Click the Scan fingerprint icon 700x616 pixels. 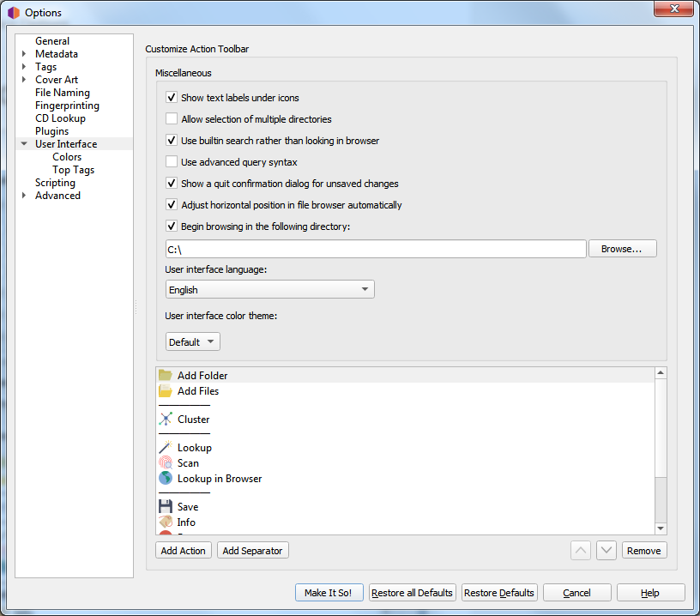(x=166, y=463)
